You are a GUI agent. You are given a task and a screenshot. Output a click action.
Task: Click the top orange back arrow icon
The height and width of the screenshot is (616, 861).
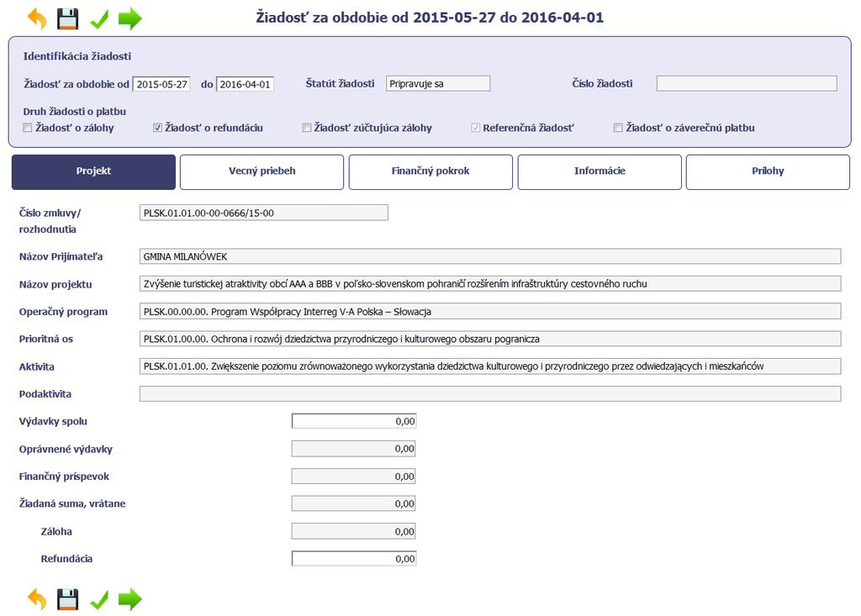[37, 18]
